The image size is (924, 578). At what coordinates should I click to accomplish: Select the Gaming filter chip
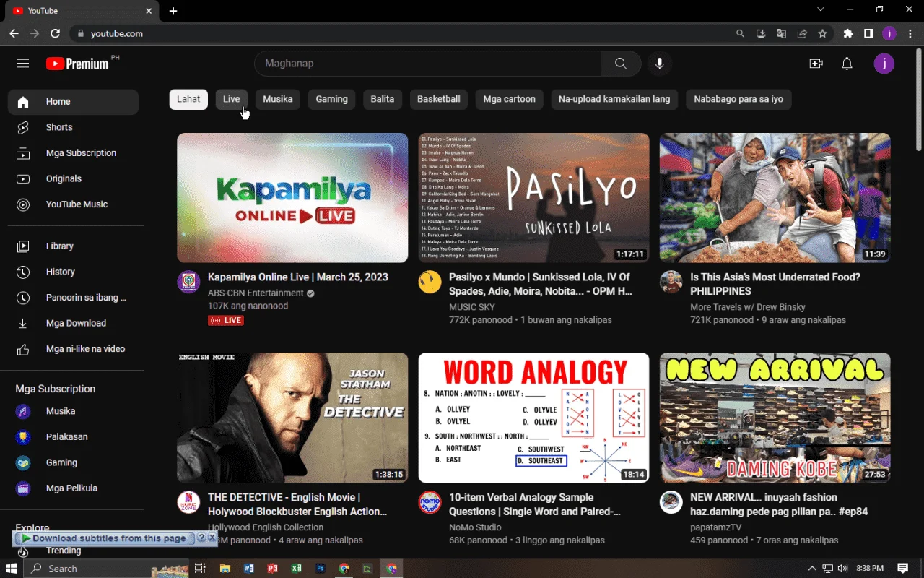tap(332, 99)
